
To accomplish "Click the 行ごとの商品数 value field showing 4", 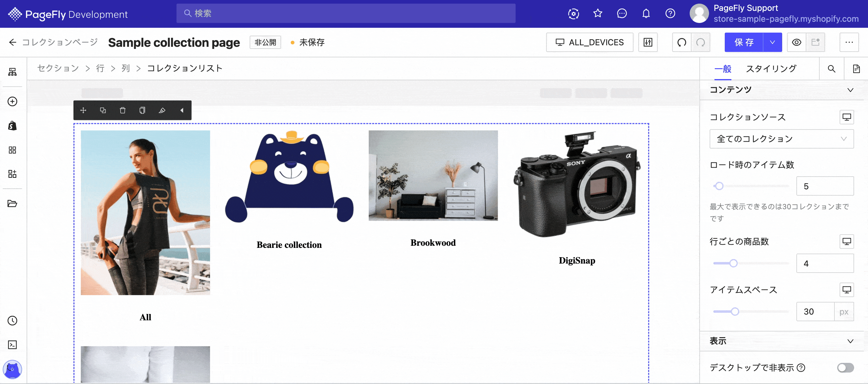I will [825, 263].
